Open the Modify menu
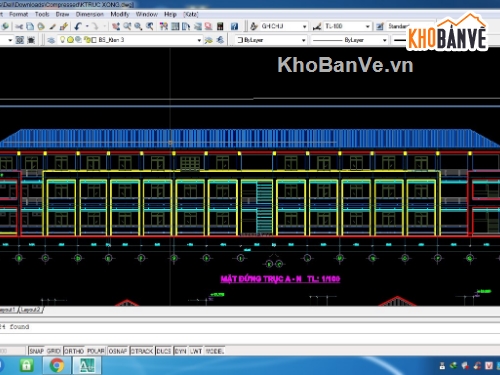500x375 pixels. click(120, 14)
